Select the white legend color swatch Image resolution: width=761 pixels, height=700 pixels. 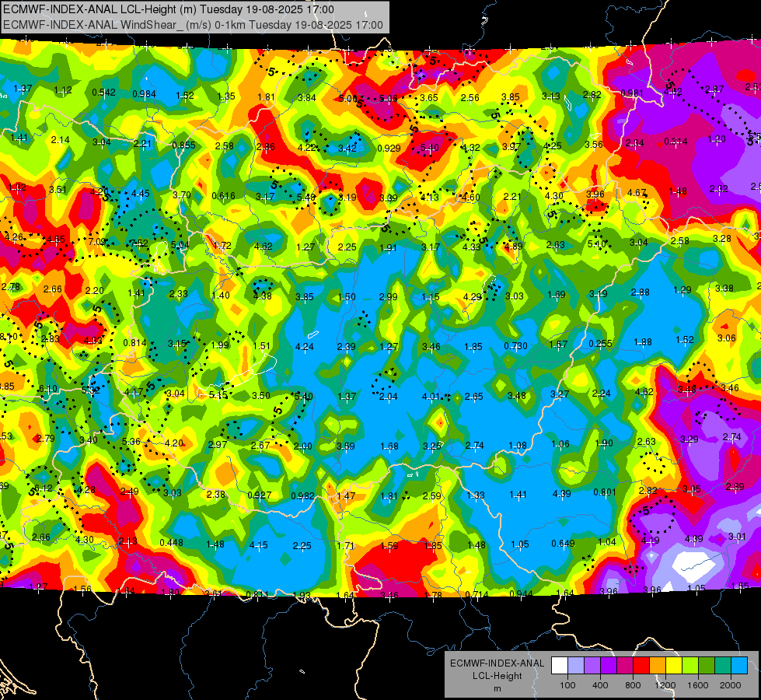coord(559,666)
